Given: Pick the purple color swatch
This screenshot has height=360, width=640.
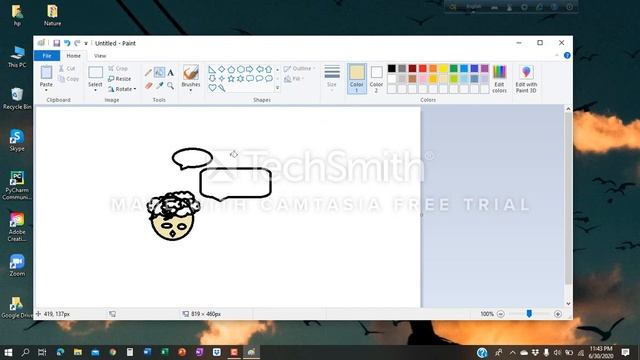Looking at the screenshot, I should click(484, 69).
